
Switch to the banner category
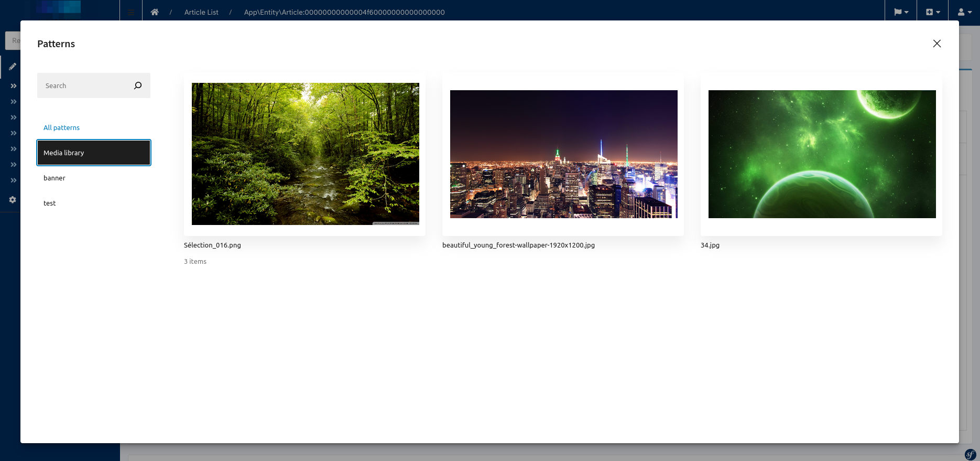pos(55,178)
